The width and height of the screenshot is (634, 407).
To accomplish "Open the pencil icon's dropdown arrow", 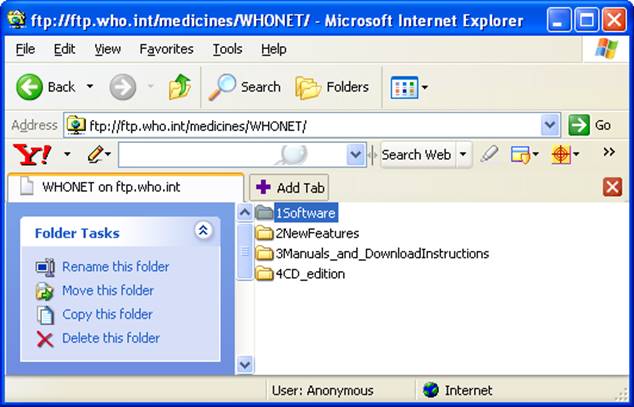I will click(x=108, y=154).
